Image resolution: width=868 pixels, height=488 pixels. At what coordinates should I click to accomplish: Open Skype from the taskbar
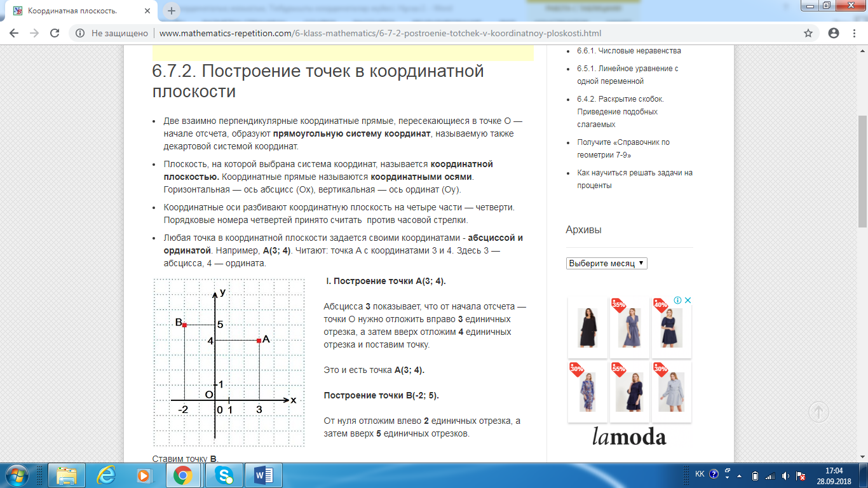click(224, 475)
